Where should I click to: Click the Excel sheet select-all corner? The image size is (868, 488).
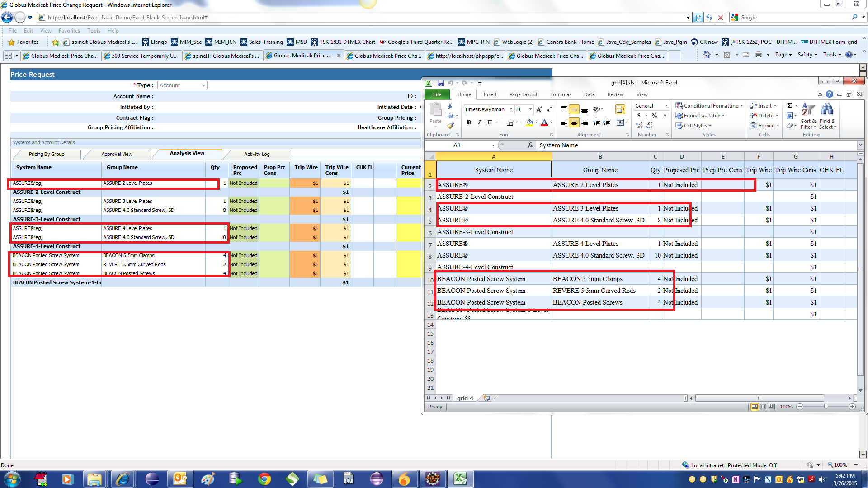pos(430,156)
